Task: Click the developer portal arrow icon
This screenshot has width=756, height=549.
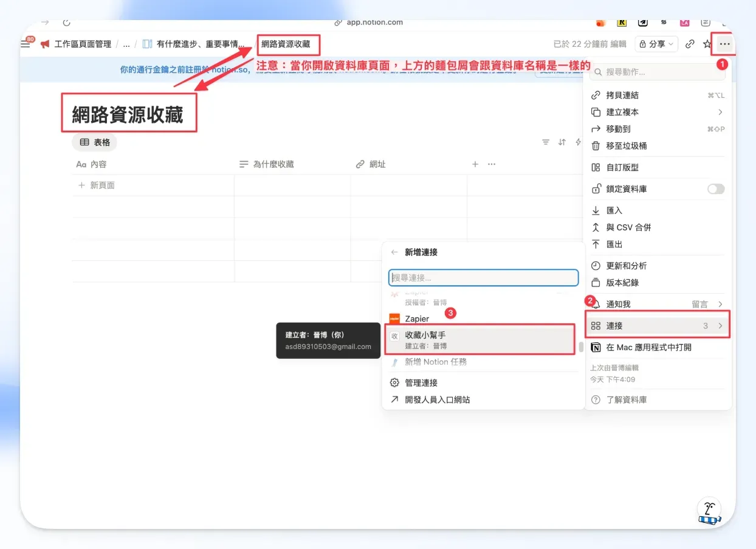Action: point(394,399)
